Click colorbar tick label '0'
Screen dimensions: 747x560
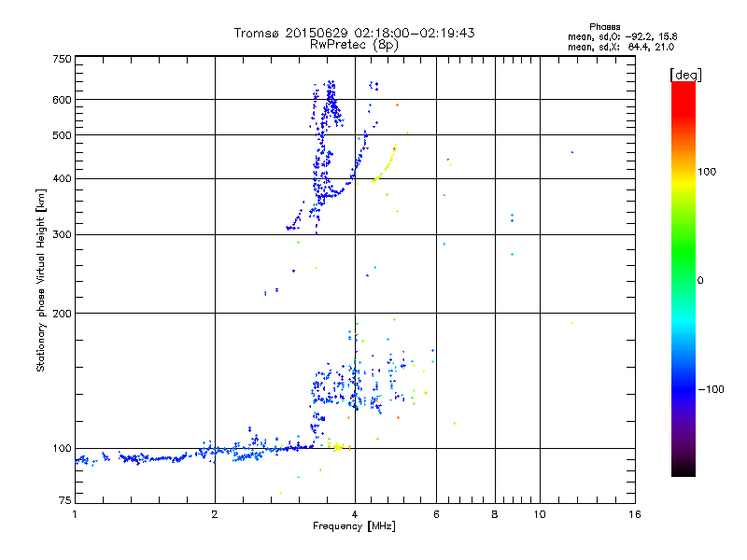[700, 281]
